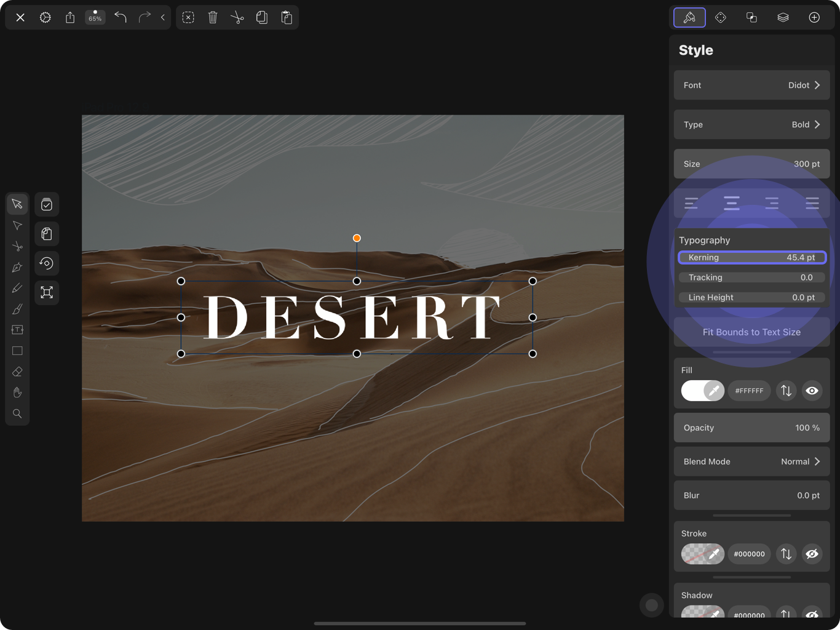Swap Stroke with the arrows button

786,554
